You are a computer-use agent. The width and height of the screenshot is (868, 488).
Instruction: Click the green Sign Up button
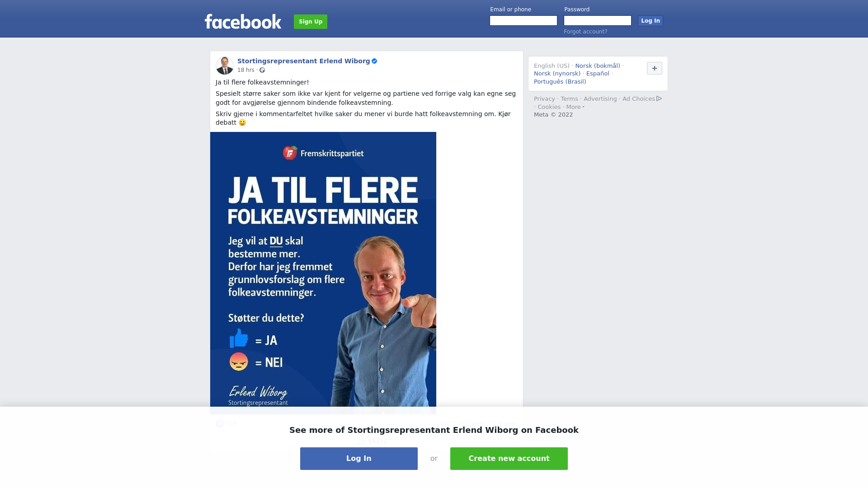coord(311,22)
